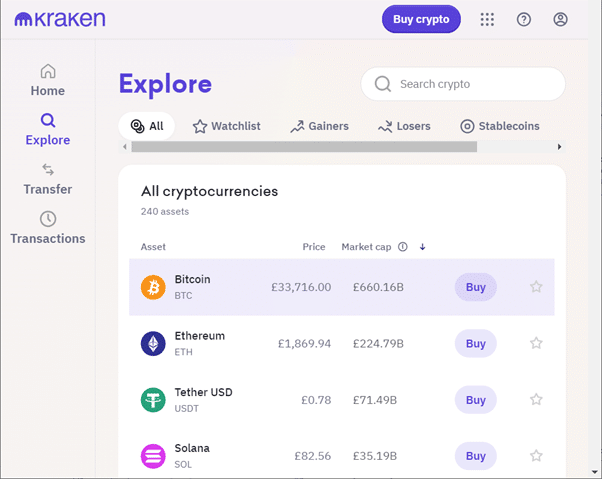Star Solana for the watchlist

[x=536, y=456]
